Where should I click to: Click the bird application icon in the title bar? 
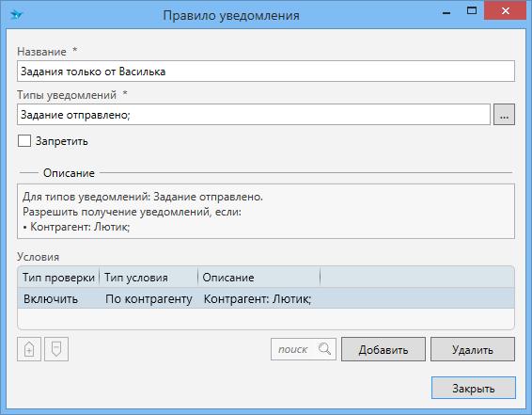pos(16,15)
